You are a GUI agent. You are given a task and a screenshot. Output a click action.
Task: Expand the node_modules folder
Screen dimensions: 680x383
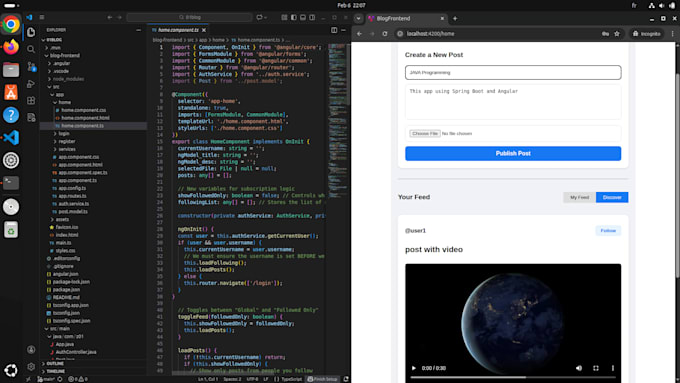click(69, 79)
